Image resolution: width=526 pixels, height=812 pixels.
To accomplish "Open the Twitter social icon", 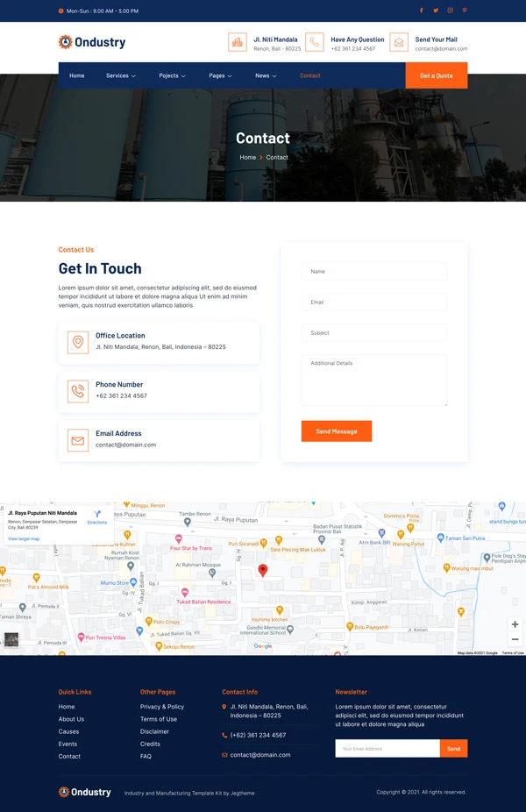I will pyautogui.click(x=436, y=11).
